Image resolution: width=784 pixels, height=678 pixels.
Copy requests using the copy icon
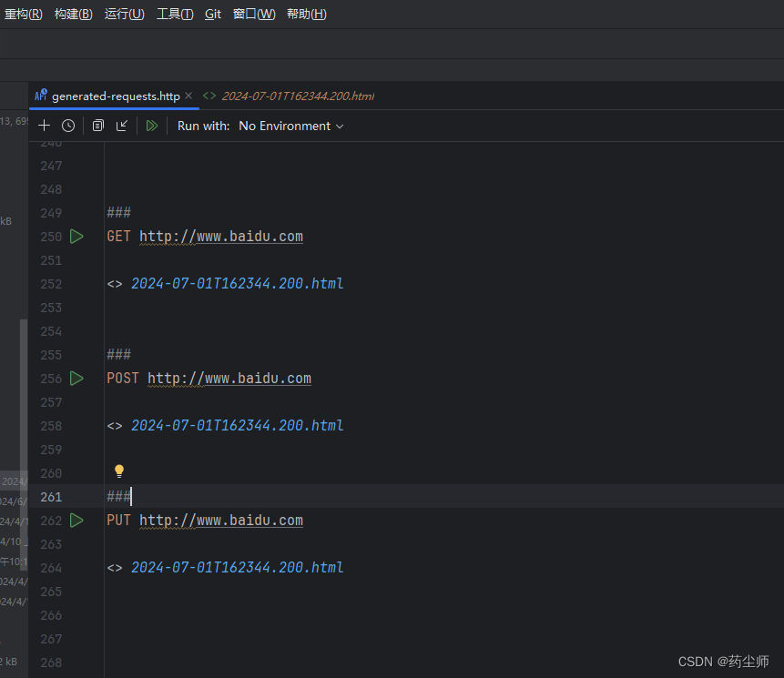click(97, 126)
